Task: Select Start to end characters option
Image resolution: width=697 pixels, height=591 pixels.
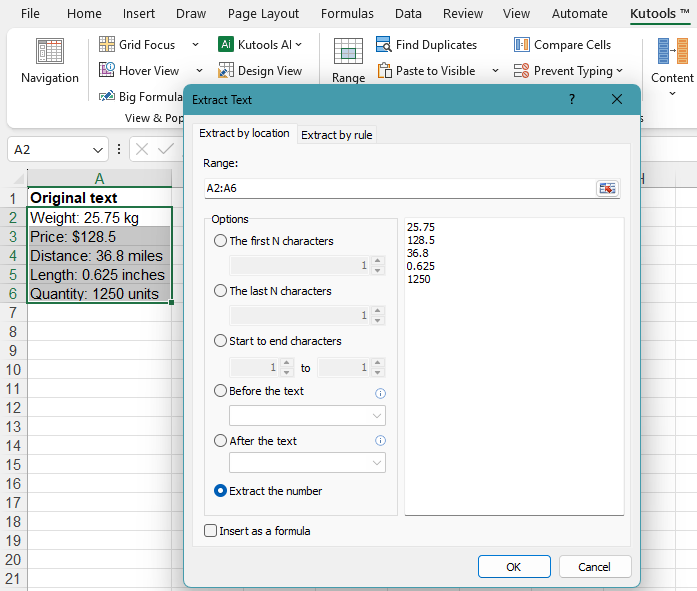Action: 220,341
